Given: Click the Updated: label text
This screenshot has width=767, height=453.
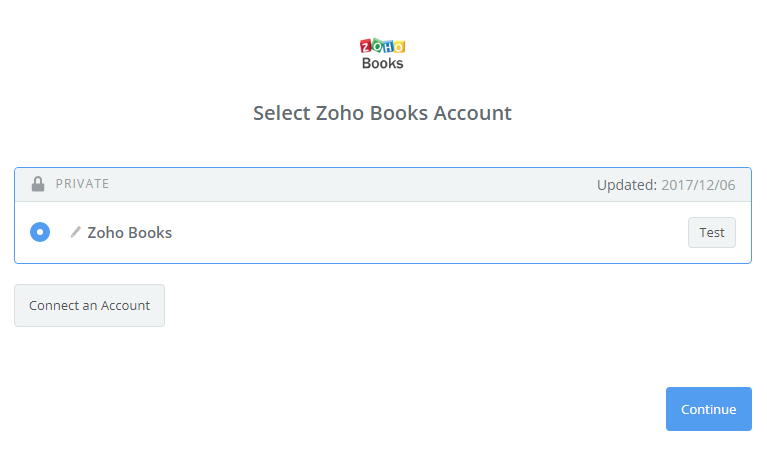Looking at the screenshot, I should pos(627,185).
